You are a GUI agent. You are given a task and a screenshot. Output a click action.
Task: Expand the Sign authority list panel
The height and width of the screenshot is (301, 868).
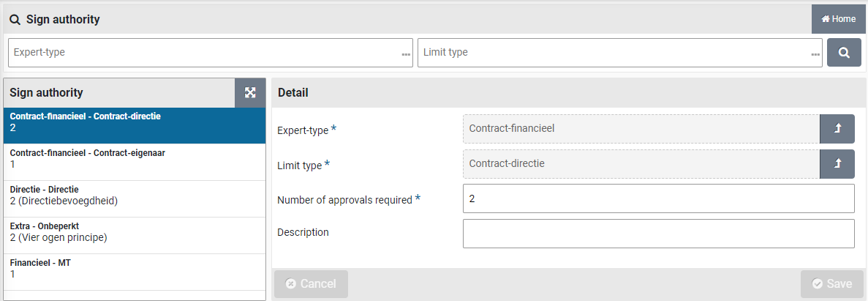tap(250, 93)
